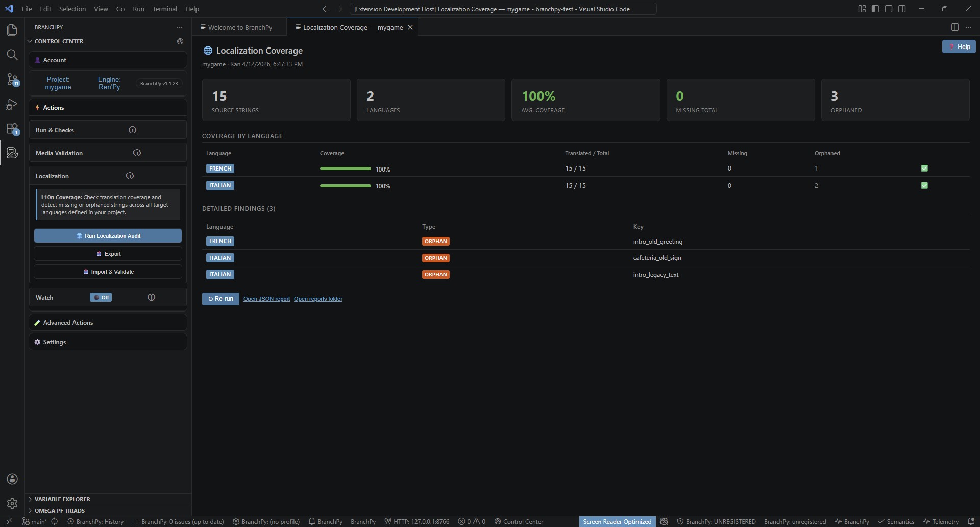Click the info icon beside Media Validation
This screenshot has height=527, width=980.
(137, 153)
